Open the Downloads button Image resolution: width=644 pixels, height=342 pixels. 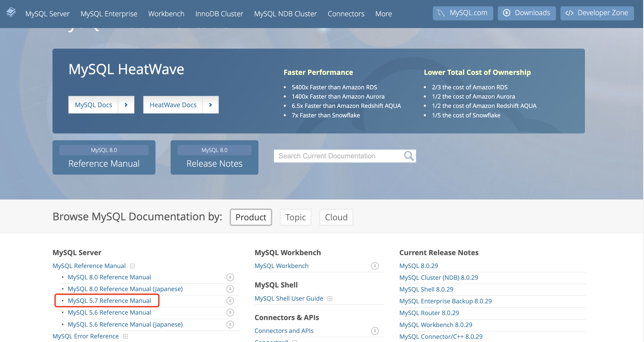click(x=527, y=13)
